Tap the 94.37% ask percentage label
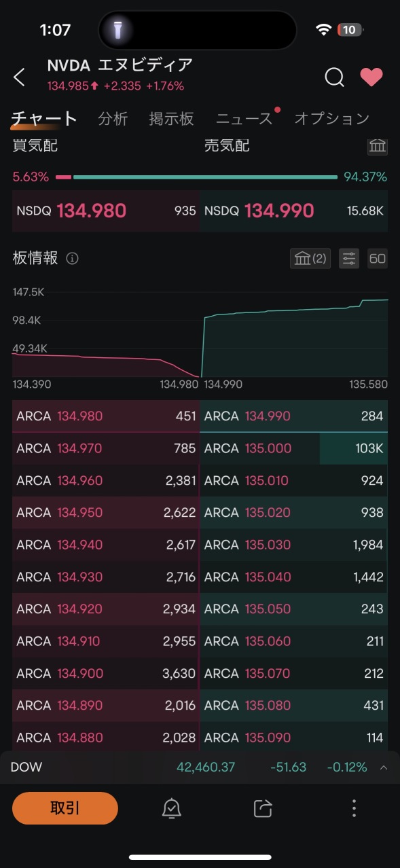This screenshot has height=868, width=400. pyautogui.click(x=365, y=177)
